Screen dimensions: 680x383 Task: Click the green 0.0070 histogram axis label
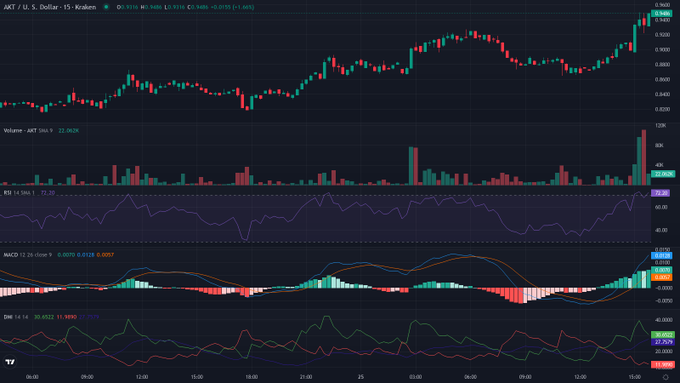point(662,270)
